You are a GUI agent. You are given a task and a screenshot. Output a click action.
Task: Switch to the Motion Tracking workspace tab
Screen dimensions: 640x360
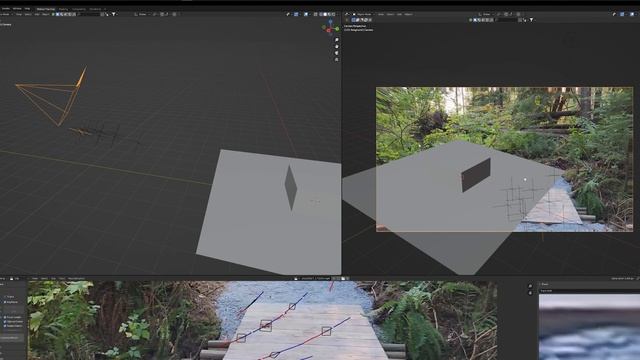46,9
